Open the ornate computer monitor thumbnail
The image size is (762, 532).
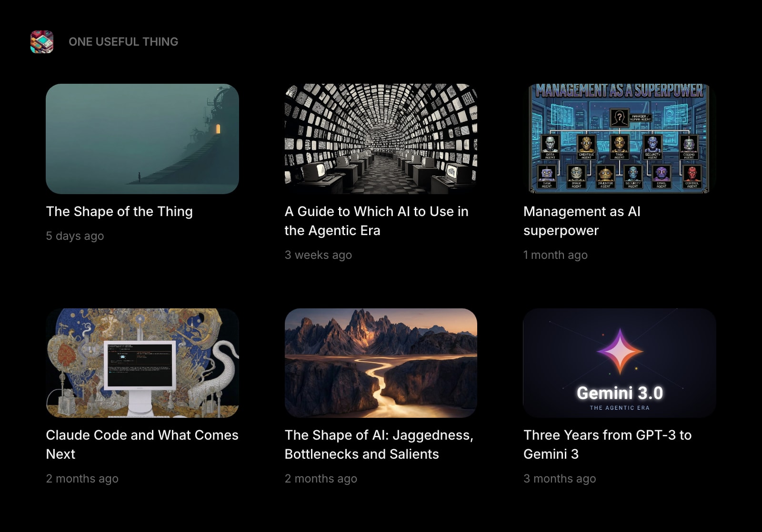click(142, 363)
